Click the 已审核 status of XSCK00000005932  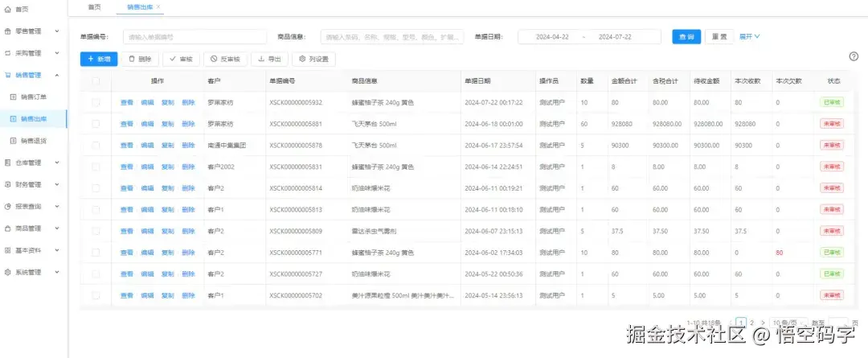pos(832,102)
